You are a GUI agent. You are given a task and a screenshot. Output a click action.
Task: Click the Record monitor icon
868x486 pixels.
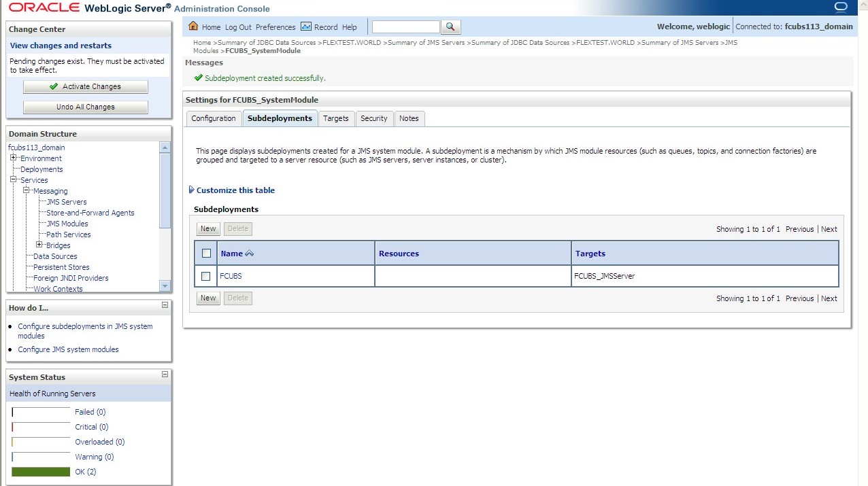click(x=306, y=27)
